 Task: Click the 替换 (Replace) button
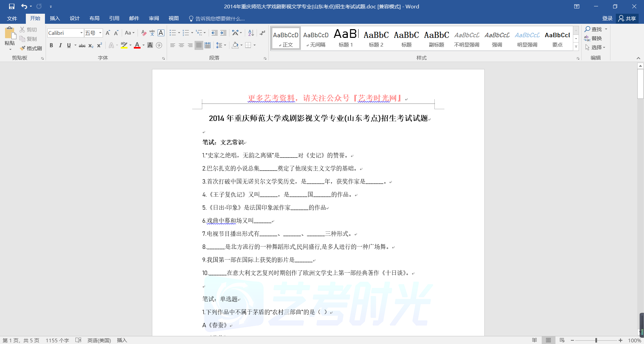click(x=593, y=38)
